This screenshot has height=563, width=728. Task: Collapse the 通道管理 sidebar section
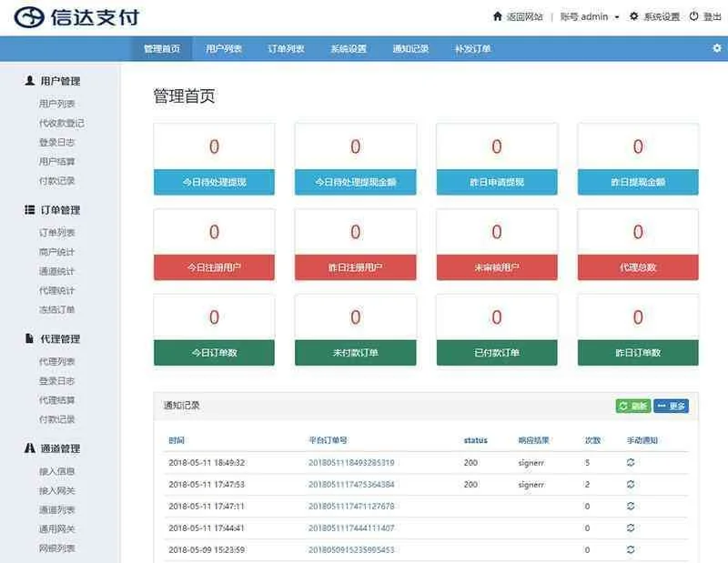(52, 449)
